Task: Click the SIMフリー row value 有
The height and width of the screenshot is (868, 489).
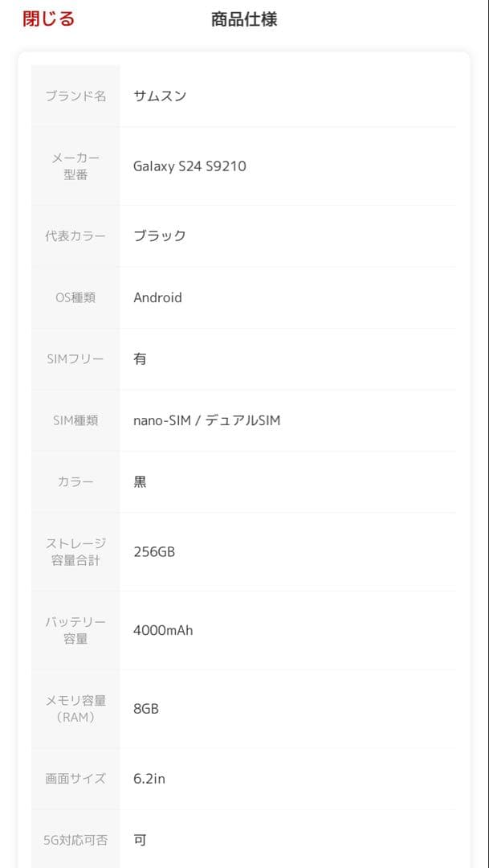Action: pyautogui.click(x=140, y=358)
